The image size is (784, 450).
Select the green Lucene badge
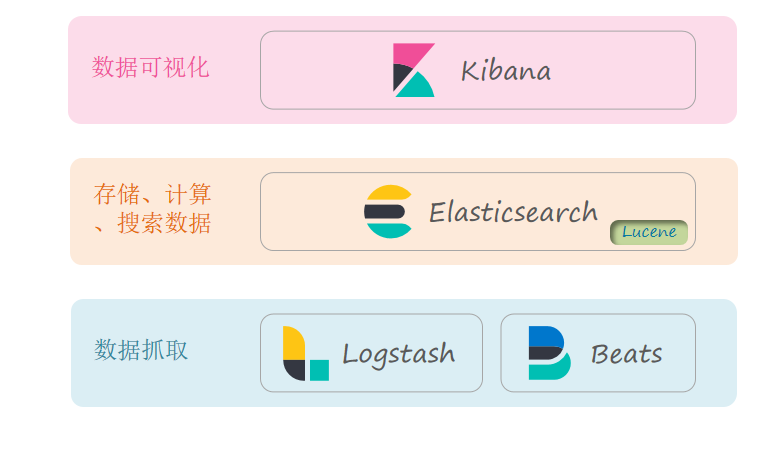tap(649, 232)
